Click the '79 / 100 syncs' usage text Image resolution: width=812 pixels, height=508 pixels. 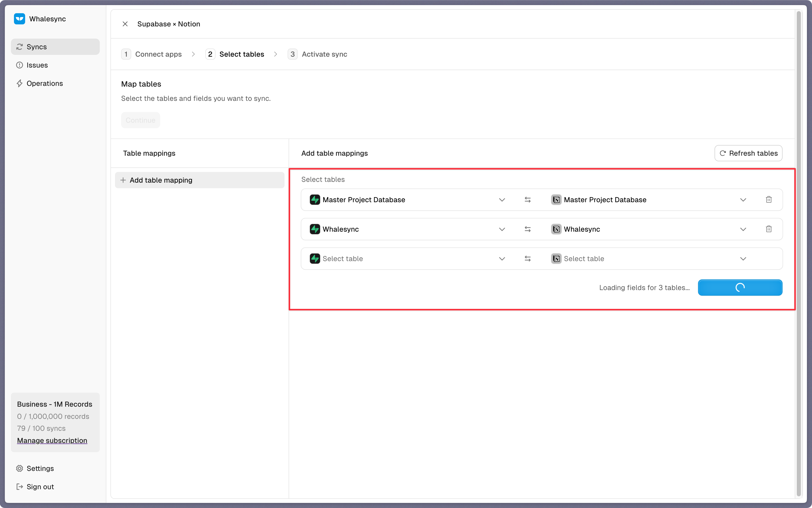click(x=41, y=428)
